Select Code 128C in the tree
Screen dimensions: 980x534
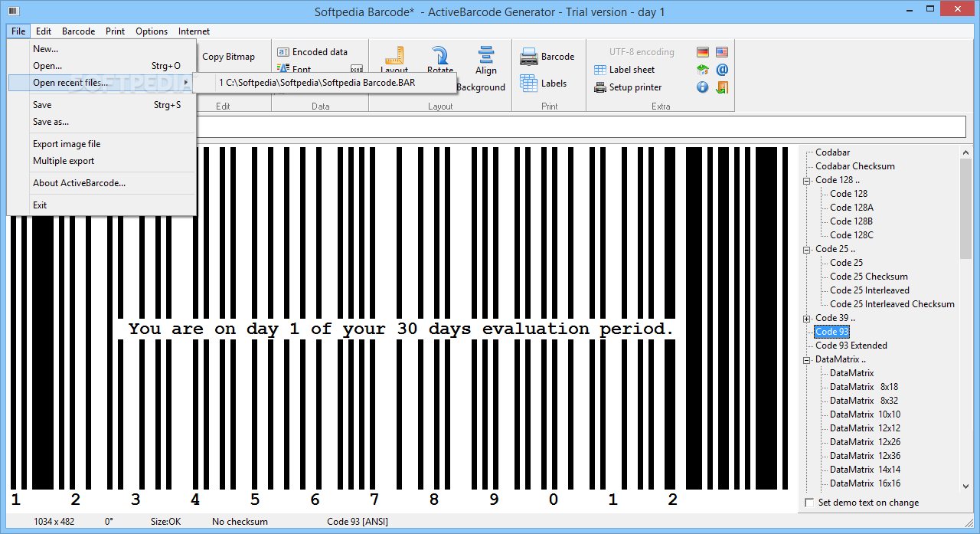(x=851, y=235)
